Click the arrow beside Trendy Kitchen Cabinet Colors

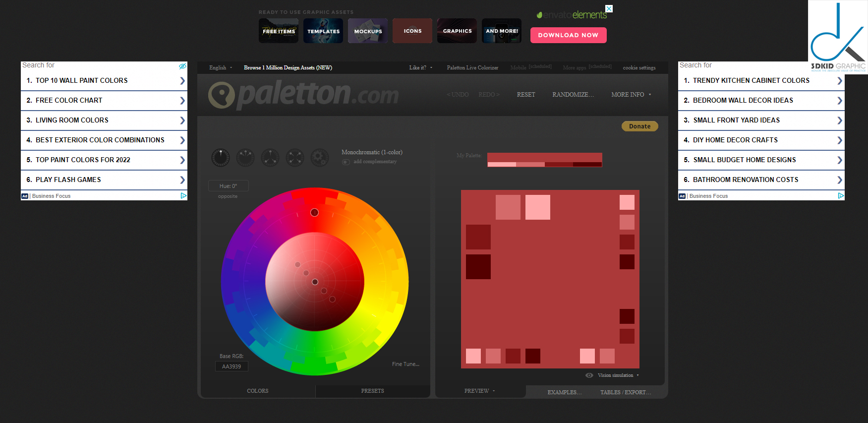click(x=840, y=81)
